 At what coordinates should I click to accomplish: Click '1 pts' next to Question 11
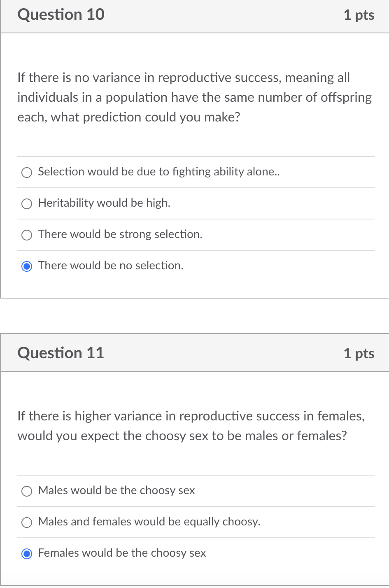[359, 353]
